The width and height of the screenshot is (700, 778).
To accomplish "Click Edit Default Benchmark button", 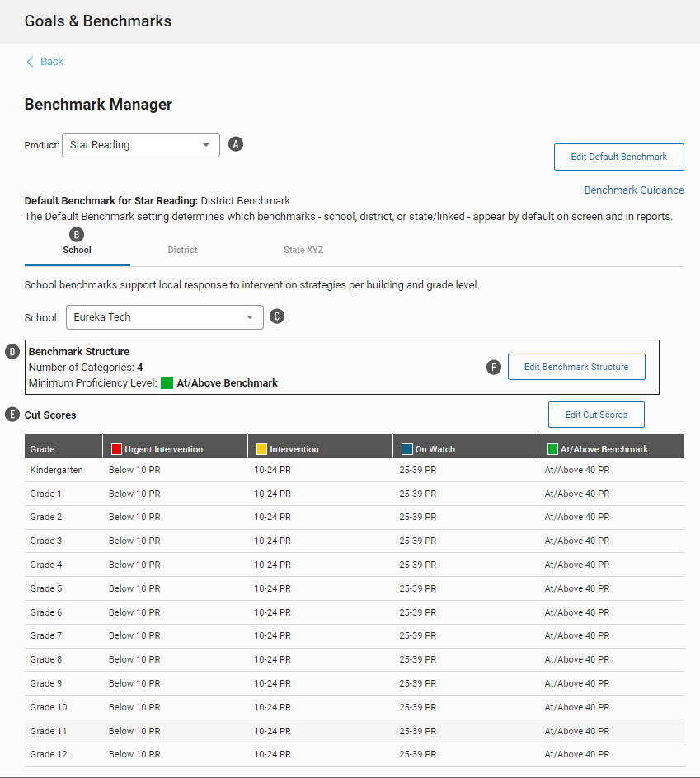I will pos(618,157).
